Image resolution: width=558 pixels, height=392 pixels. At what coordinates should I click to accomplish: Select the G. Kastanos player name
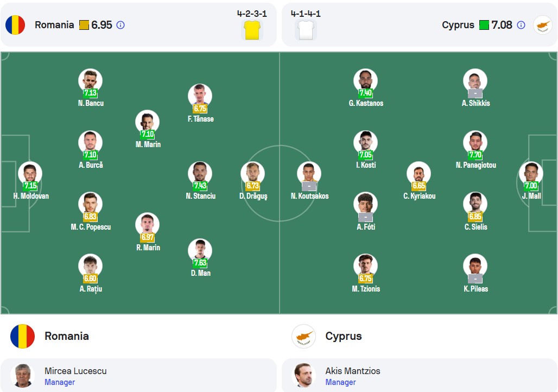tap(366, 103)
